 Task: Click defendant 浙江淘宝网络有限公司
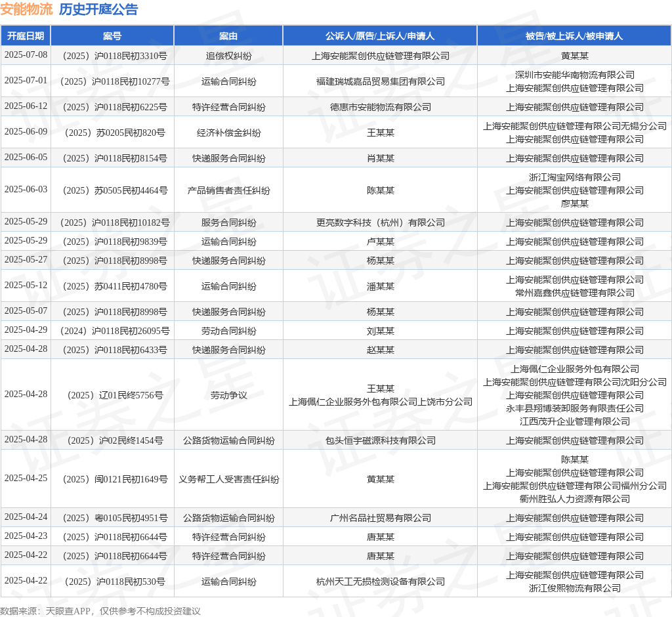click(575, 177)
